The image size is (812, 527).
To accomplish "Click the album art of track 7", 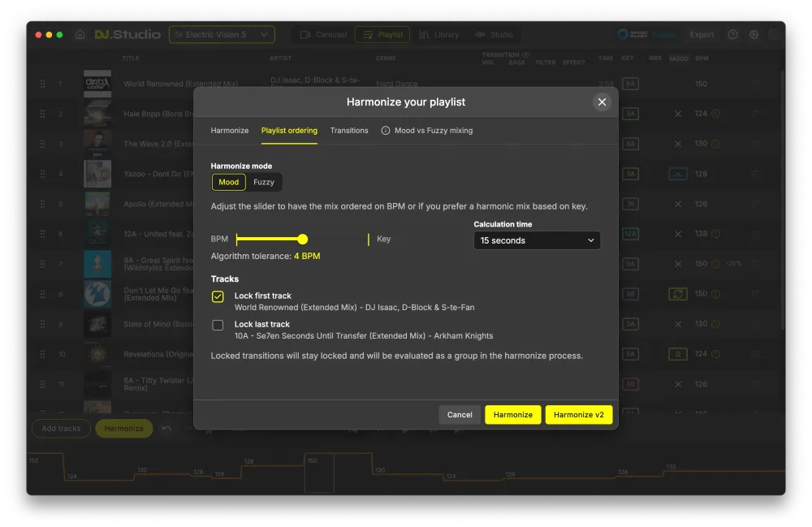I will pos(97,264).
